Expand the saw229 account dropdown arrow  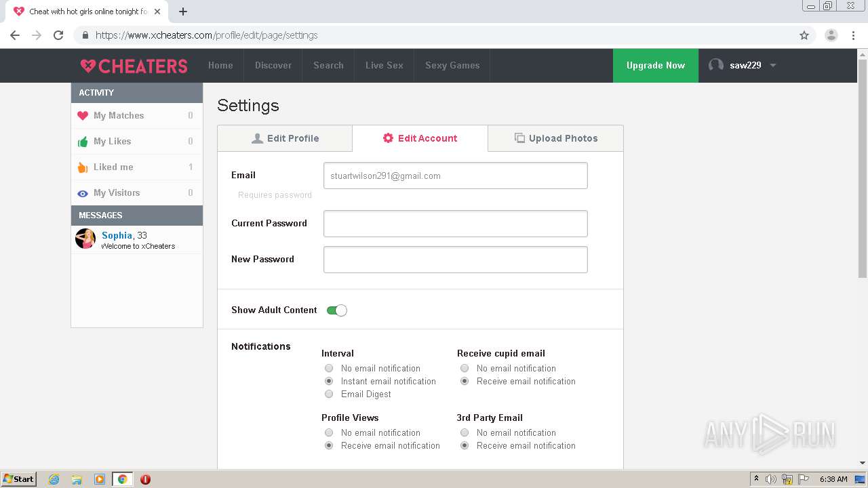(x=773, y=66)
